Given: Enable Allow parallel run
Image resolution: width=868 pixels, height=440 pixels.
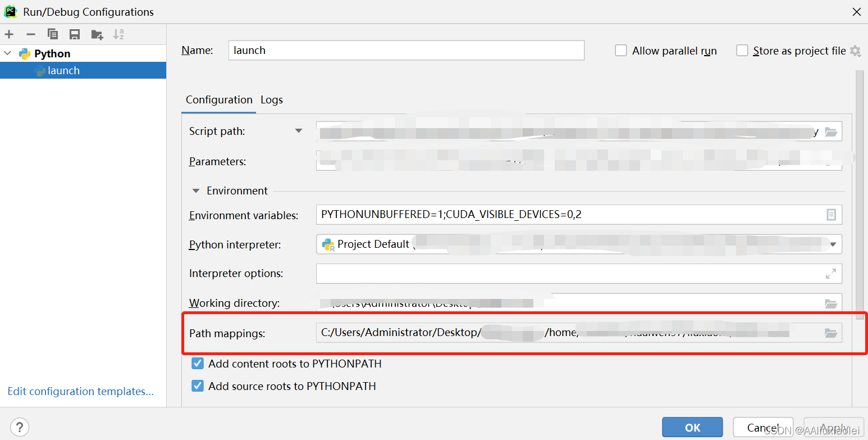Looking at the screenshot, I should (x=621, y=50).
